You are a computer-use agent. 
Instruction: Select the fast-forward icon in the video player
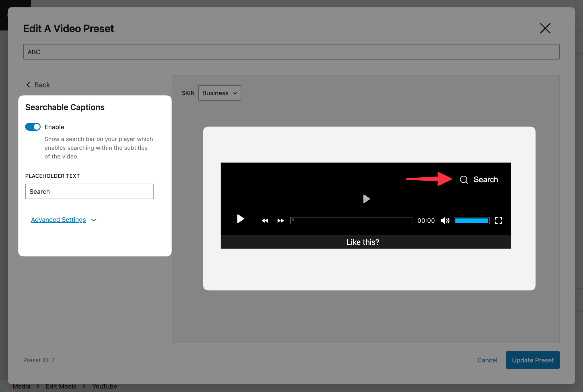280,220
